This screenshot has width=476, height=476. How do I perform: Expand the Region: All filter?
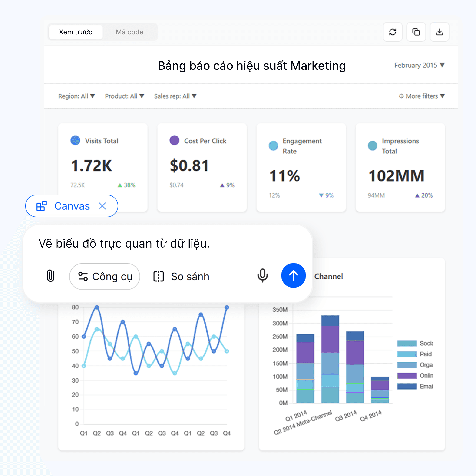(76, 96)
